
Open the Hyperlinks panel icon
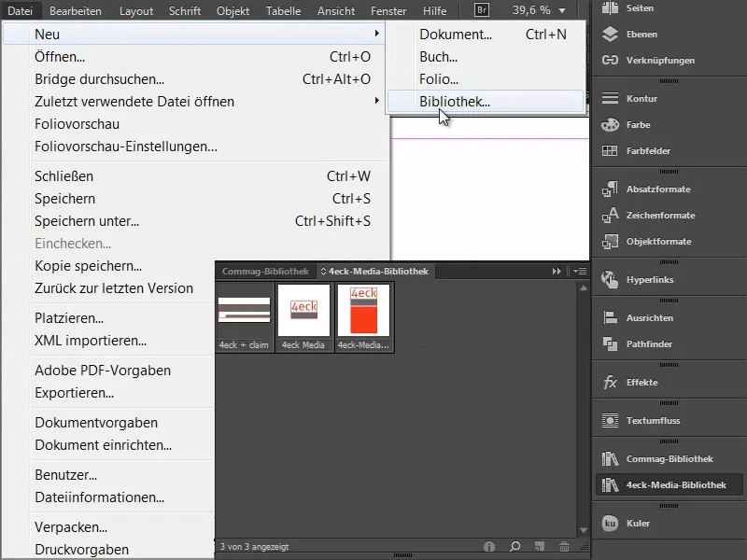tap(610, 279)
